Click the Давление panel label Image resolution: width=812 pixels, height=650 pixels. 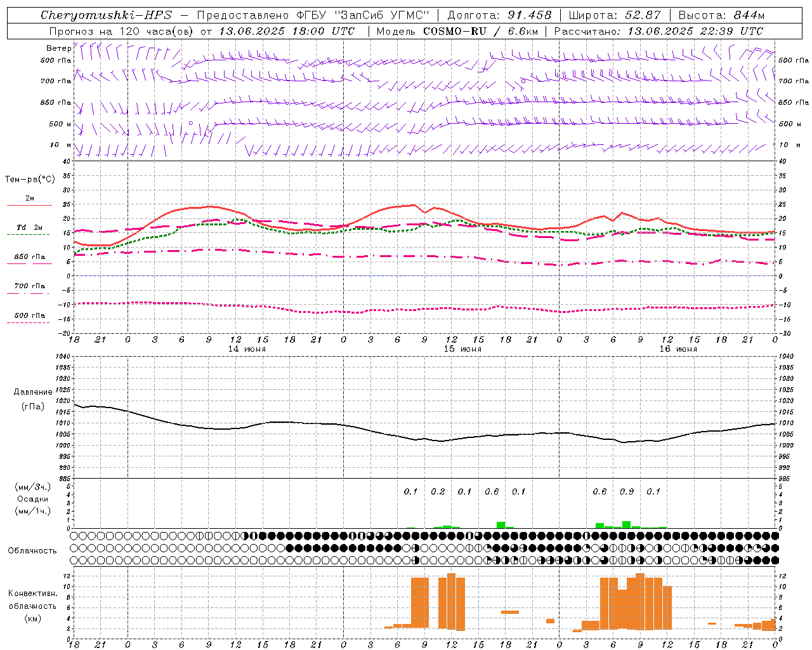pos(33,392)
